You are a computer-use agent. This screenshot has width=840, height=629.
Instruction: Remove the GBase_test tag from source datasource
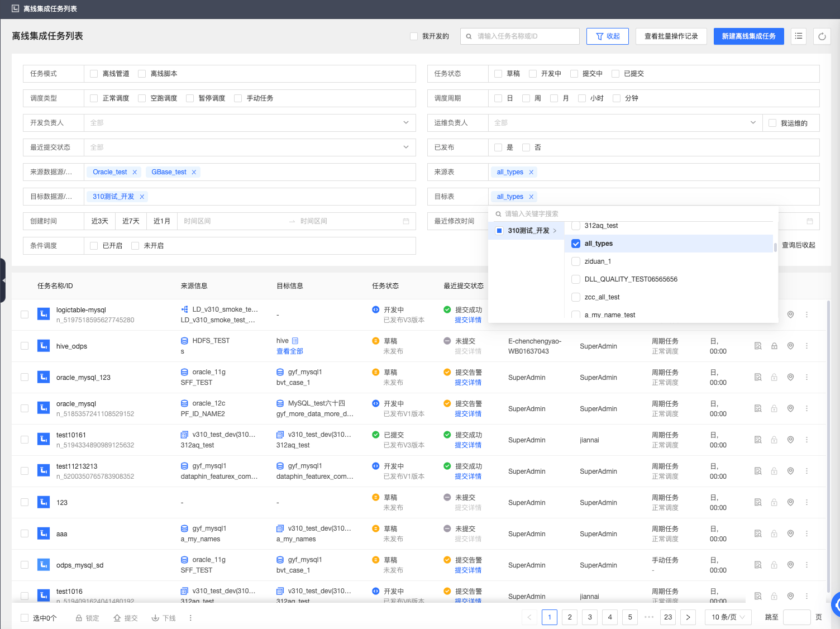pyautogui.click(x=194, y=172)
